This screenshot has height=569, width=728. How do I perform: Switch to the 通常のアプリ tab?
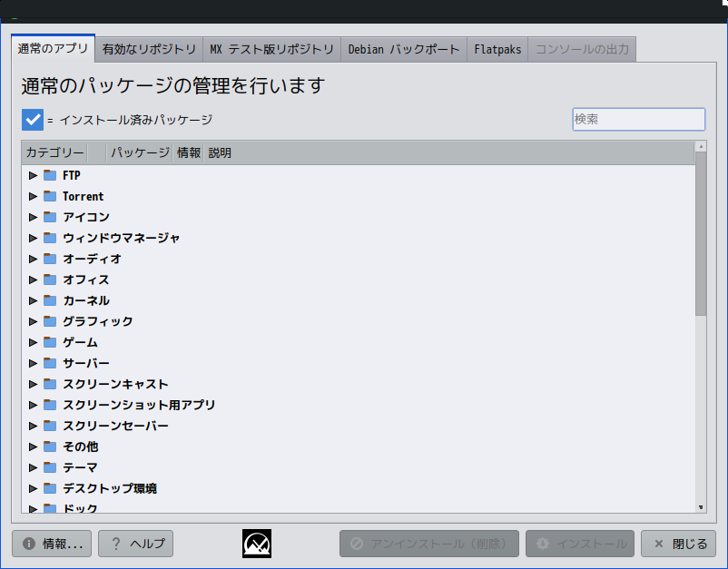(x=53, y=48)
